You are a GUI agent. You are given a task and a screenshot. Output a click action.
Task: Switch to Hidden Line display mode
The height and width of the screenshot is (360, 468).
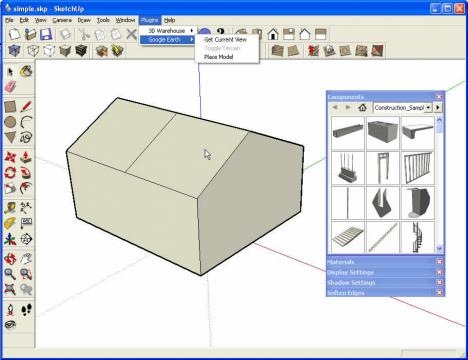coord(49,51)
